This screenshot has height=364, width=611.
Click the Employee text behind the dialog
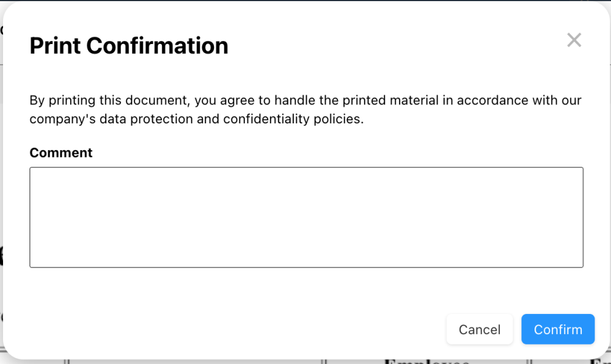click(x=426, y=361)
